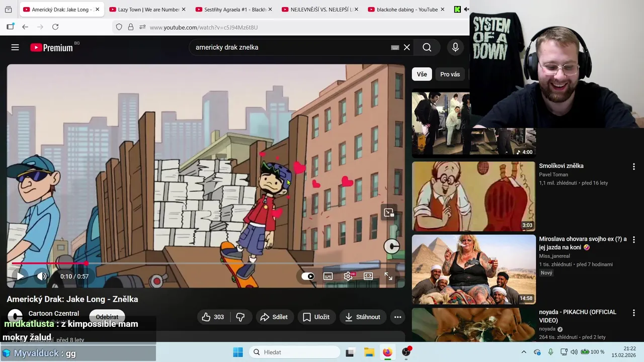644x362 pixels.
Task: Open the player settings gear
Action: click(348, 276)
